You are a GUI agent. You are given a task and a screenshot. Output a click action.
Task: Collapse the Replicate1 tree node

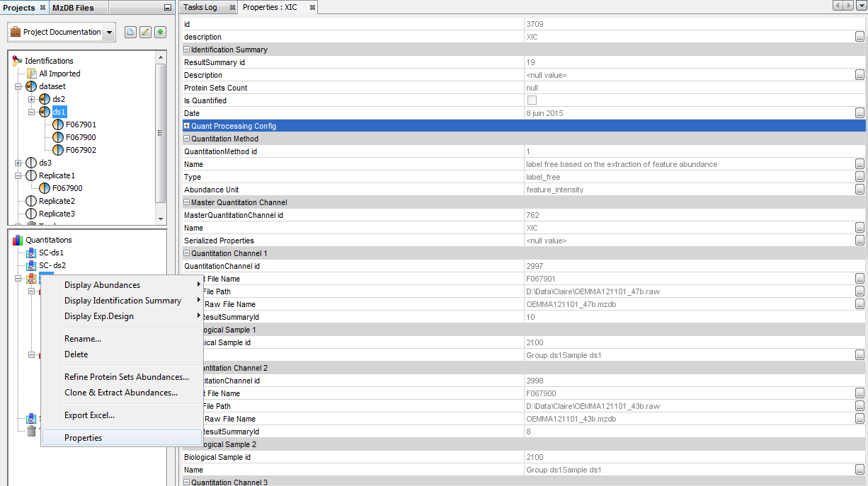(18, 175)
